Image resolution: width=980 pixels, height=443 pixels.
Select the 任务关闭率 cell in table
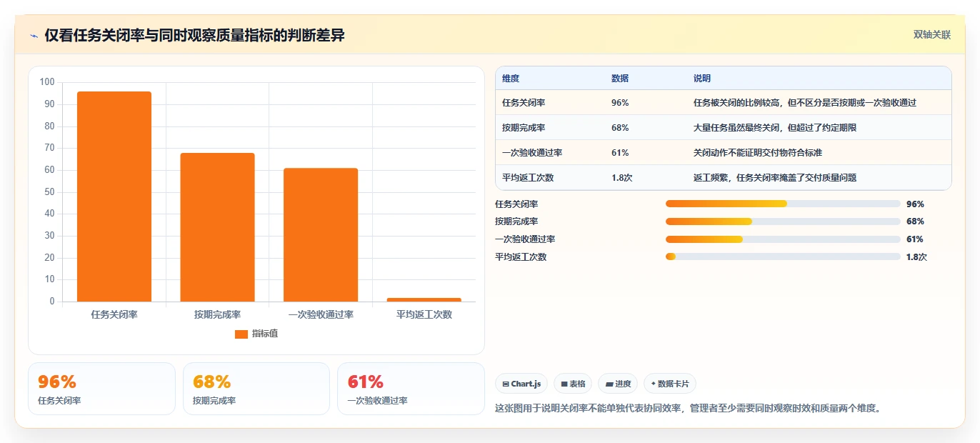pos(524,103)
